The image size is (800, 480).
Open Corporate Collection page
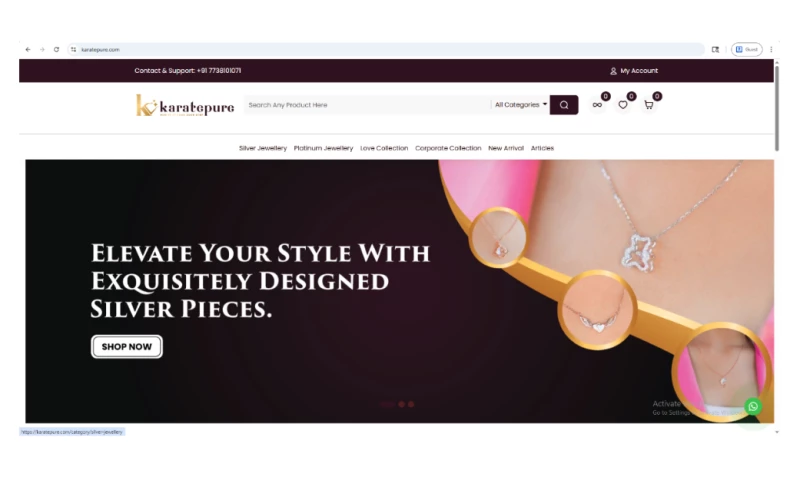pos(448,148)
